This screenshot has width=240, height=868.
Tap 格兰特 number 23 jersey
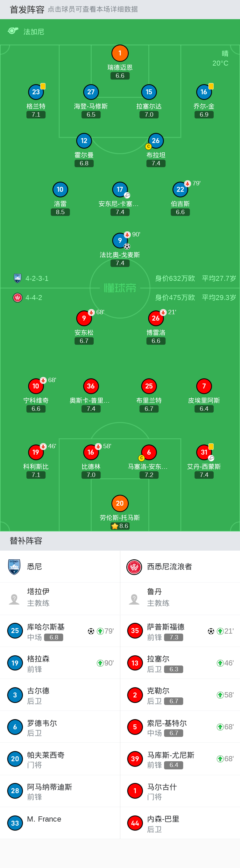coord(36,92)
